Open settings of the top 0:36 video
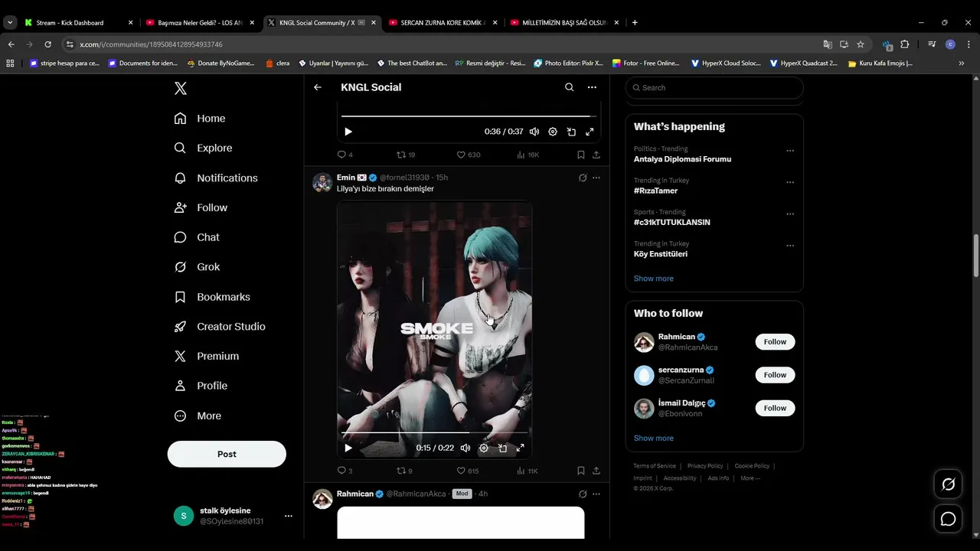The image size is (980, 551). (553, 132)
